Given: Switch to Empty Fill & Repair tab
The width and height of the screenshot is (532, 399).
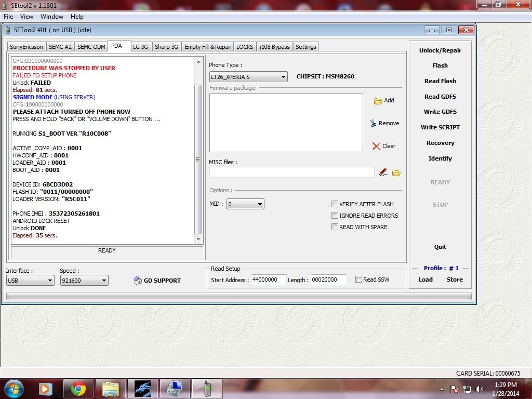Looking at the screenshot, I should click(208, 47).
